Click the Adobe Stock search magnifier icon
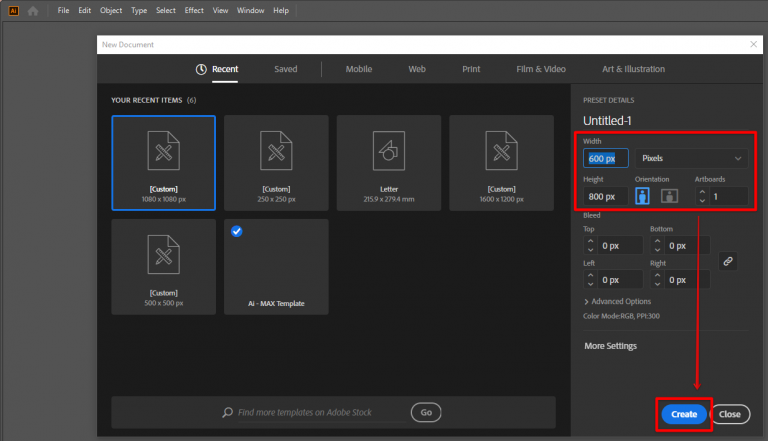The width and height of the screenshot is (768, 441). (x=228, y=412)
